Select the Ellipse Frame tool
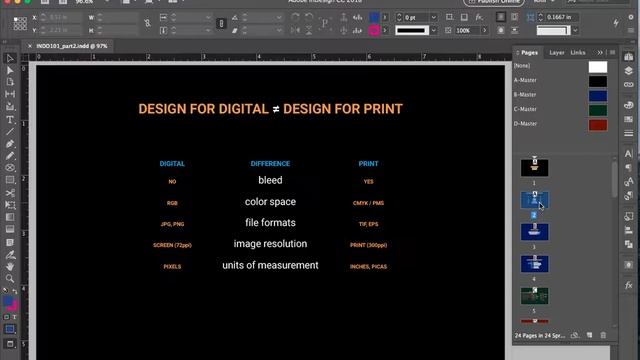640x360 pixels. tap(10, 168)
